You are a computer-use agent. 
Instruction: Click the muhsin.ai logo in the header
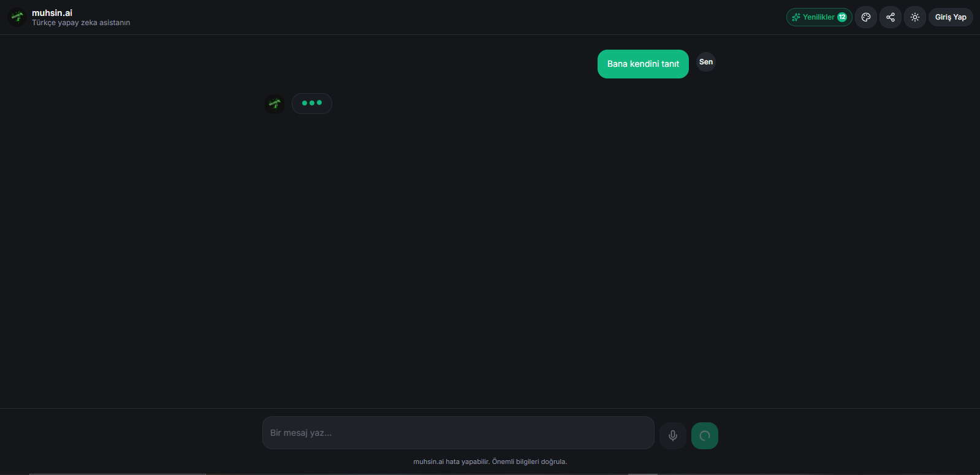(17, 17)
